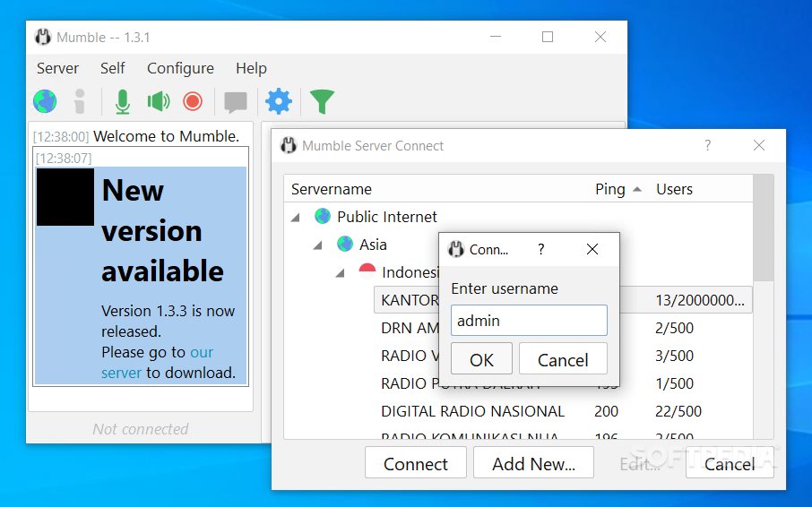Start recording with the red record icon
812x507 pixels.
point(193,101)
